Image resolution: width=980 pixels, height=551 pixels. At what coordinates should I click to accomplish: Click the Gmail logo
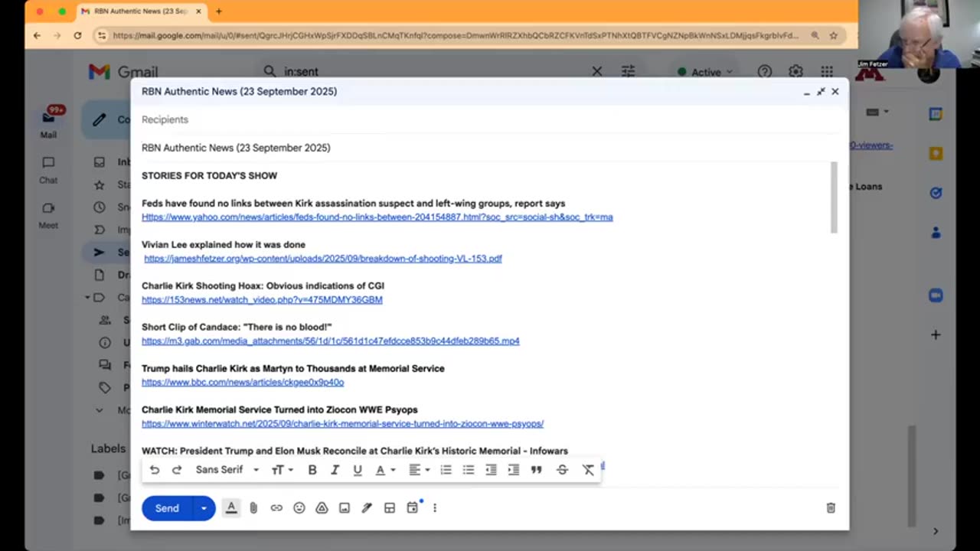click(122, 72)
